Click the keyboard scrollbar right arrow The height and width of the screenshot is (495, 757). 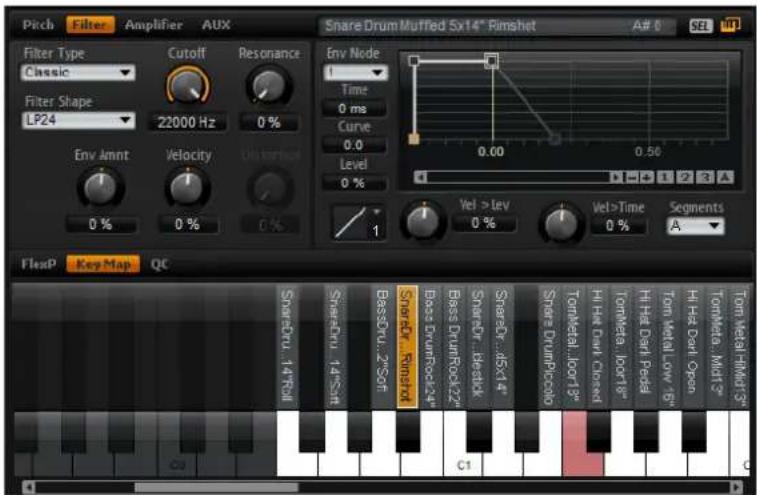[737, 487]
